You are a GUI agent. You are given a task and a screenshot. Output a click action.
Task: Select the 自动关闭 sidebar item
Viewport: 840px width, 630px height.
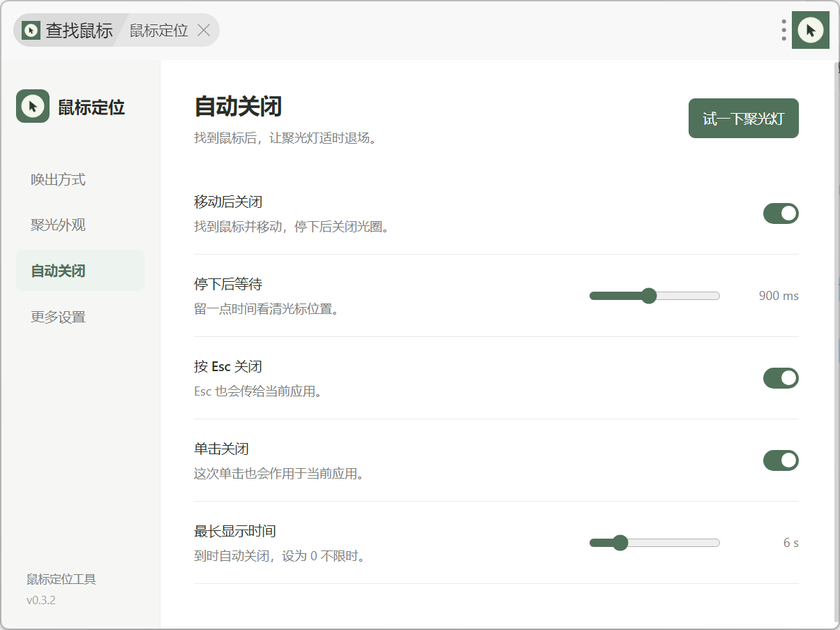[x=80, y=271]
